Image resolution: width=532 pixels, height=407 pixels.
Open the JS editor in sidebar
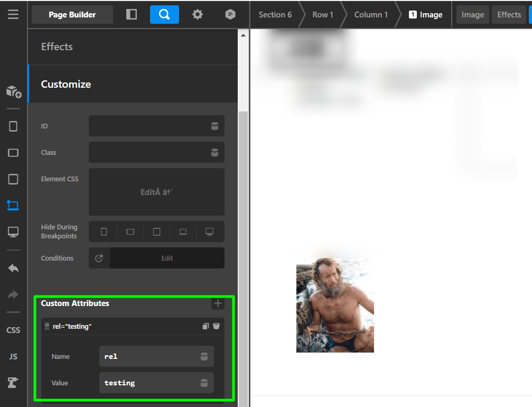13,356
